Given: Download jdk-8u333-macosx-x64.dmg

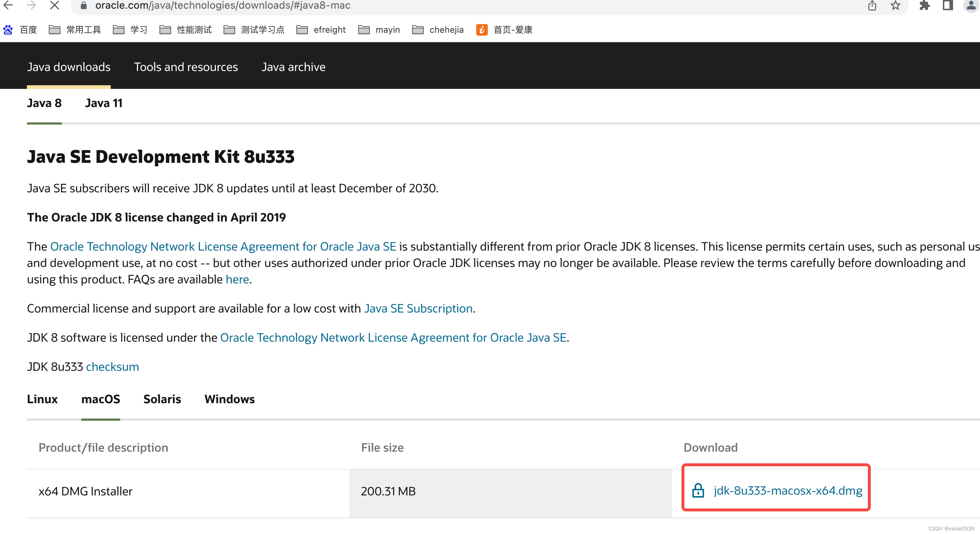Looking at the screenshot, I should 788,491.
